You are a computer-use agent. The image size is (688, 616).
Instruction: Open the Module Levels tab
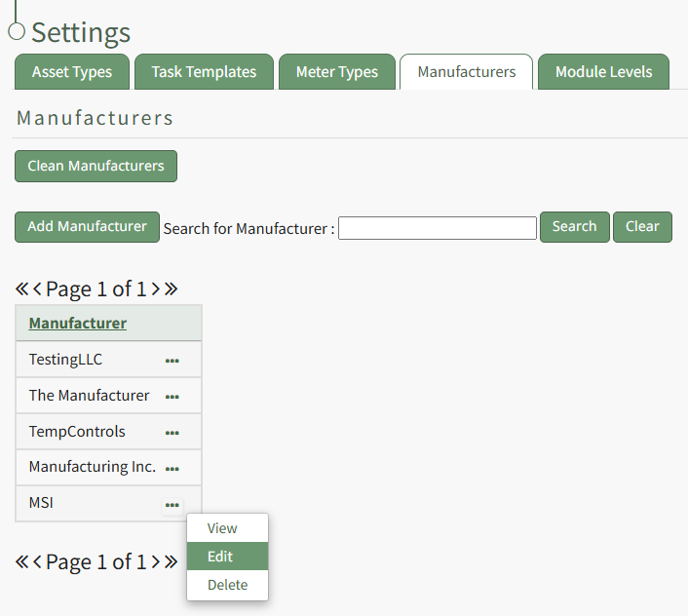pyautogui.click(x=603, y=72)
